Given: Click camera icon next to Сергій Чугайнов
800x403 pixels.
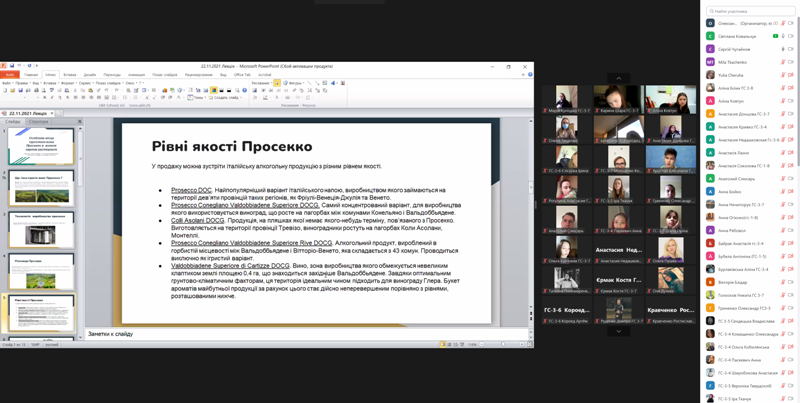Looking at the screenshot, I should (791, 49).
